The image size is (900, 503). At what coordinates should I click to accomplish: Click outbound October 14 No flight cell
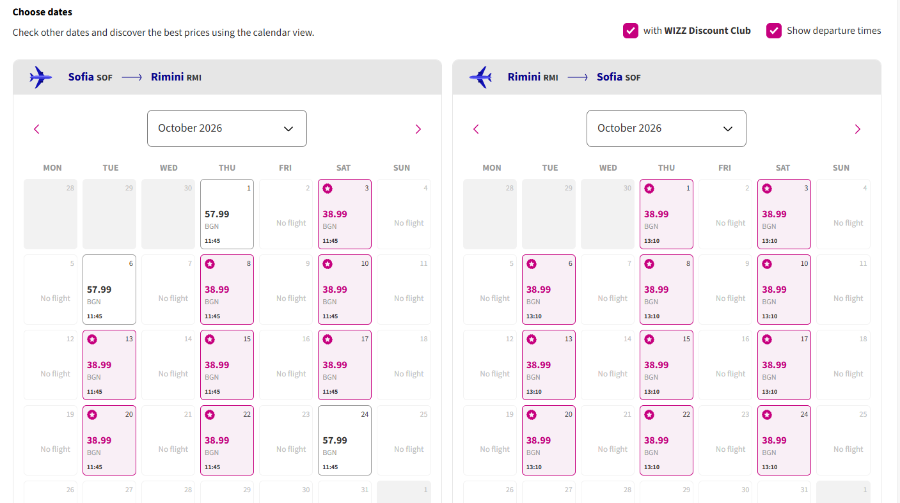[168, 365]
